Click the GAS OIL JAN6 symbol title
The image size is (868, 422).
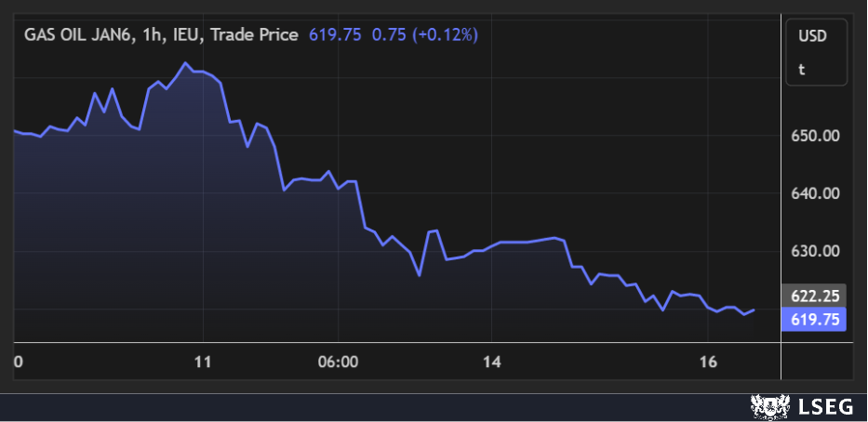[78, 35]
